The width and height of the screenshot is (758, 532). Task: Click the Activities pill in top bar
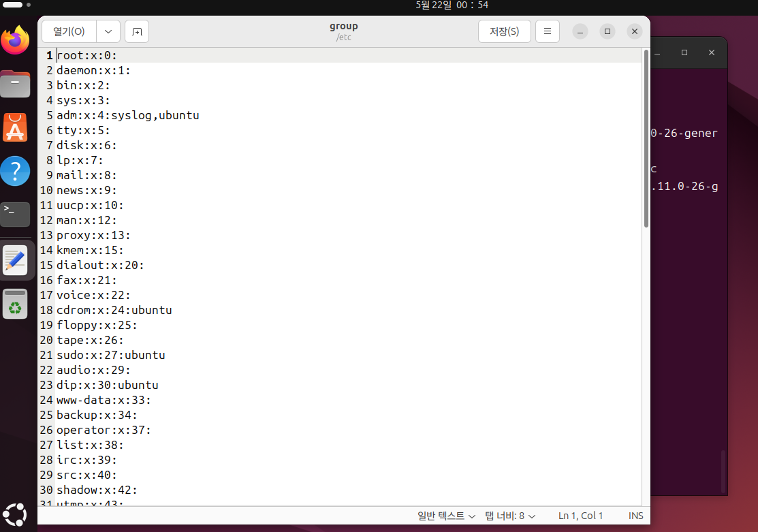pos(12,5)
